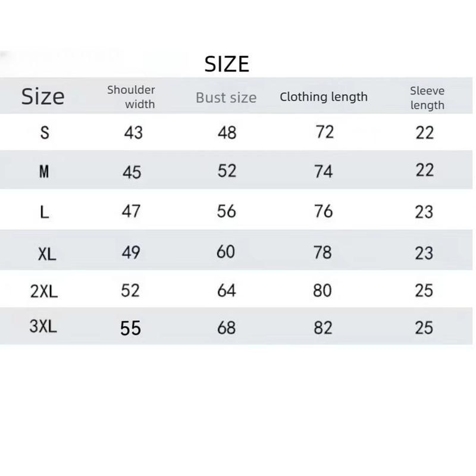
Task: Select the bold 55 shoulder width for 3XL
Action: click(131, 328)
